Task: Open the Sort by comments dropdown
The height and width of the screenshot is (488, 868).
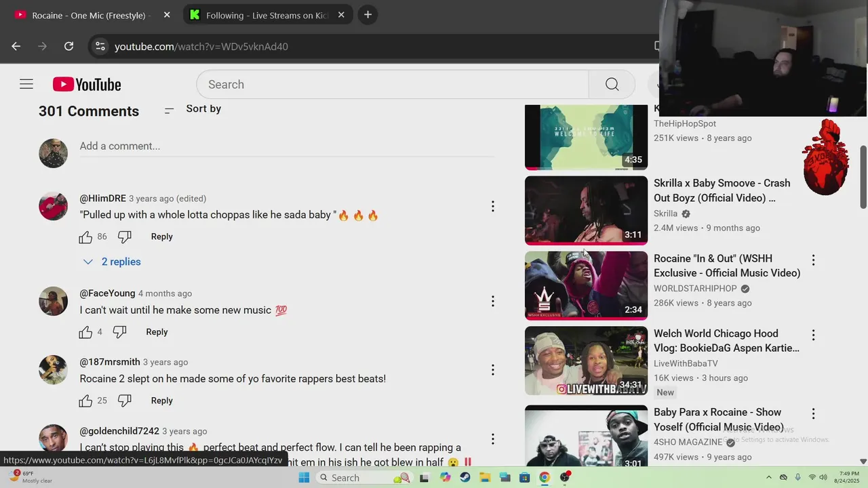Action: click(x=193, y=109)
